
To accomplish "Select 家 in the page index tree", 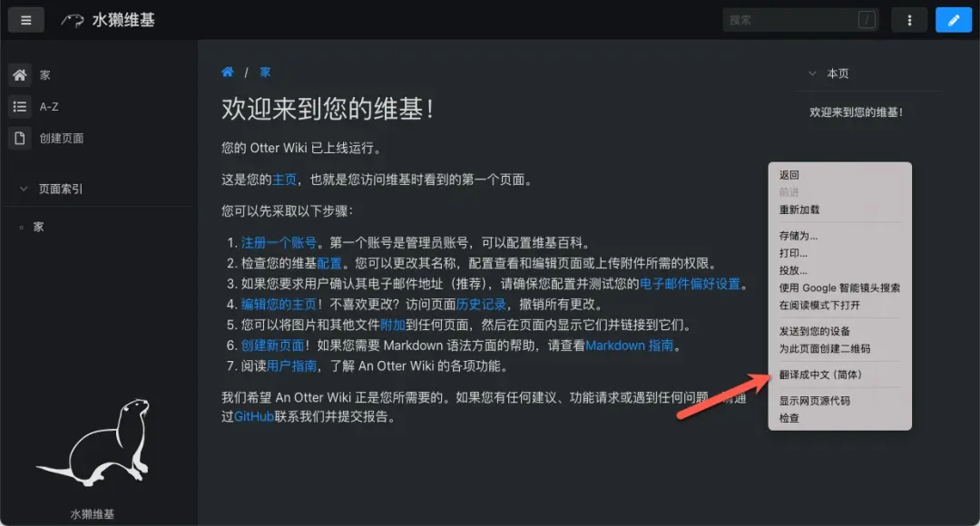I will [x=39, y=227].
